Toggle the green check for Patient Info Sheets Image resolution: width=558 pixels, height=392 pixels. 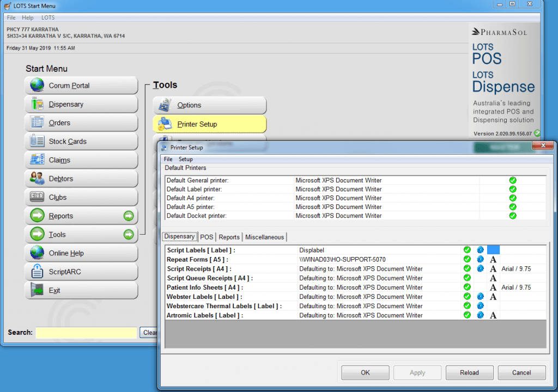[467, 287]
